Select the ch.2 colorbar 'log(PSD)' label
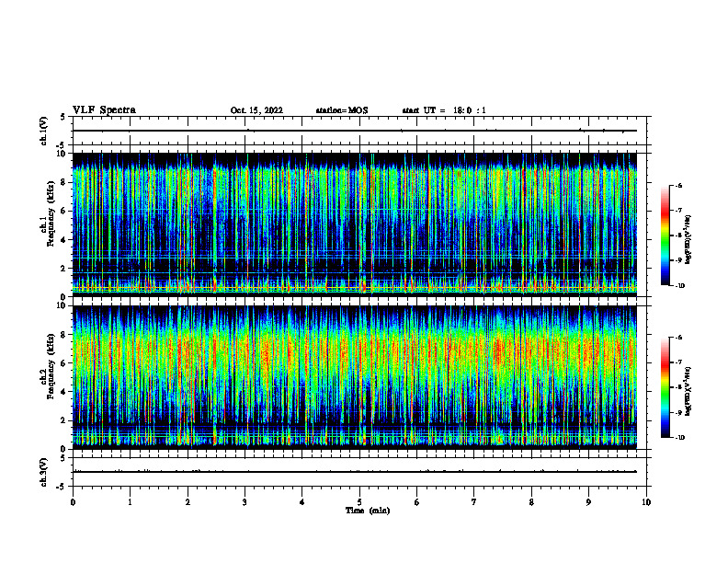 tap(688, 392)
